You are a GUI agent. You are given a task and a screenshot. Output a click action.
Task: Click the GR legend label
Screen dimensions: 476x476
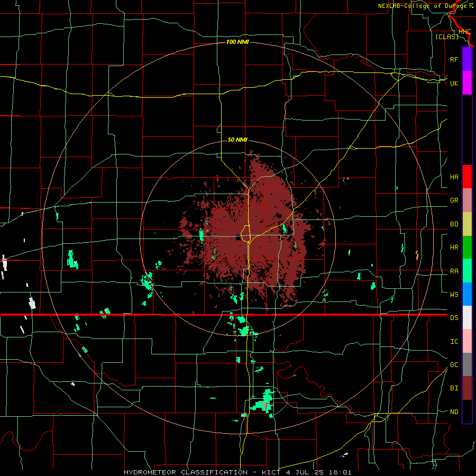(454, 200)
